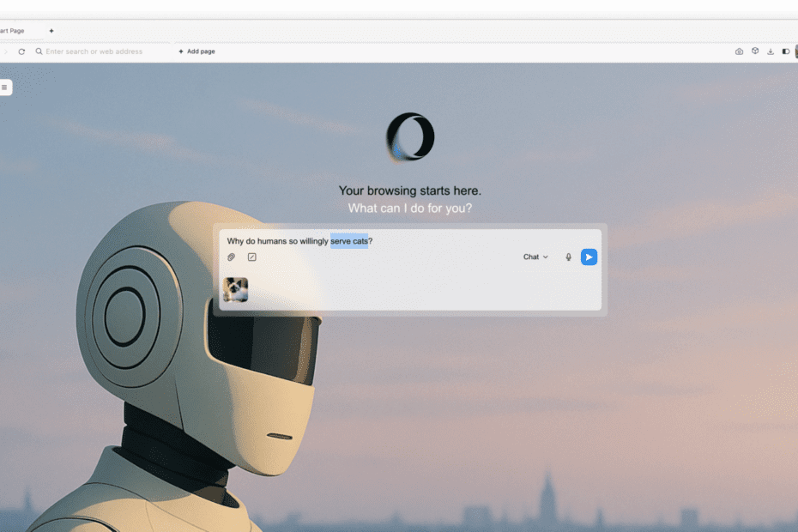Click the browser profile avatar
The width and height of the screenshot is (798, 532).
795,51
